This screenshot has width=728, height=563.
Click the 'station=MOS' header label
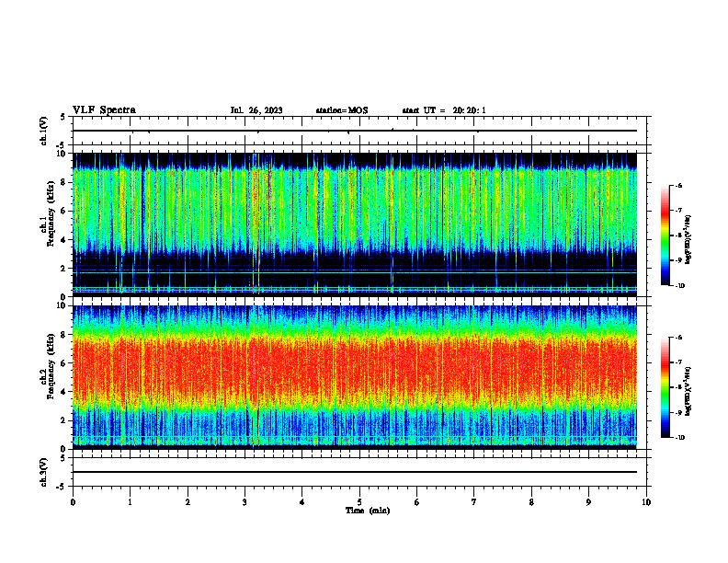click(342, 110)
